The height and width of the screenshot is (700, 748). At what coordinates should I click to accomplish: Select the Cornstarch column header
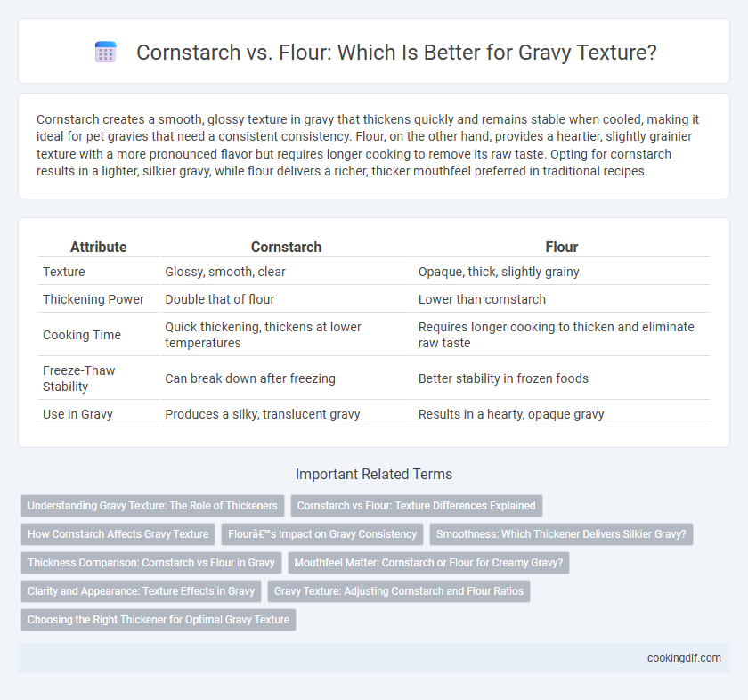coord(286,247)
